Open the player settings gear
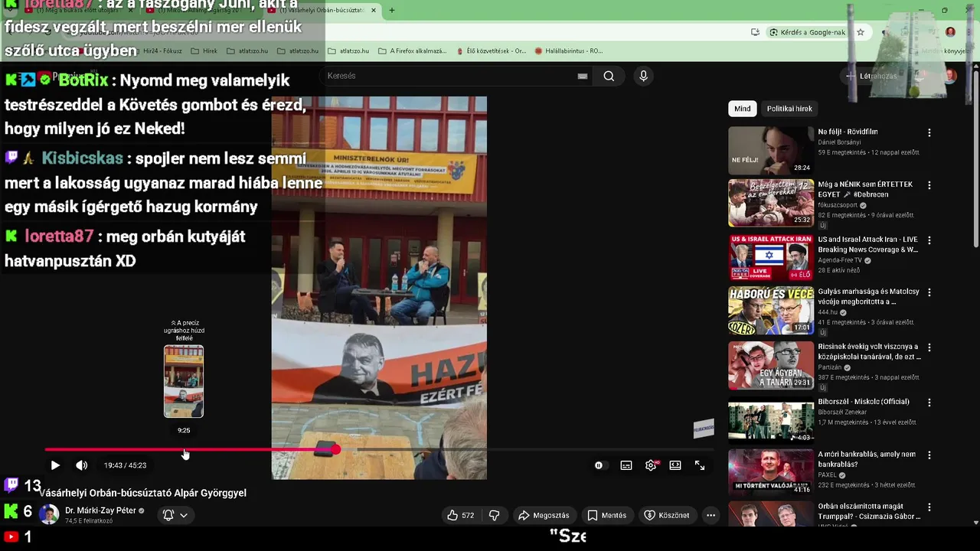Image resolution: width=980 pixels, height=551 pixels. click(x=651, y=465)
